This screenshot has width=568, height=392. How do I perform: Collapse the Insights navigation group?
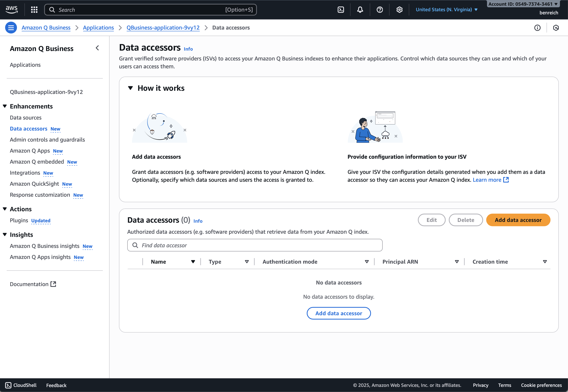click(5, 234)
